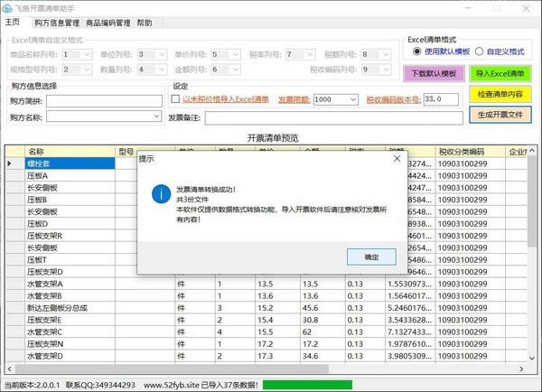The height and width of the screenshot is (392, 542).
Task: Click the app cloud icon in title bar
Action: (8, 6)
